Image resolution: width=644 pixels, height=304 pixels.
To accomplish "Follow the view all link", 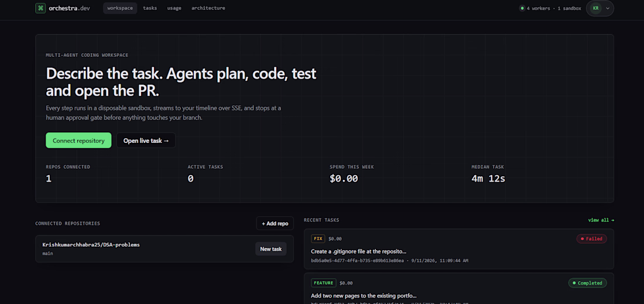I will [601, 220].
